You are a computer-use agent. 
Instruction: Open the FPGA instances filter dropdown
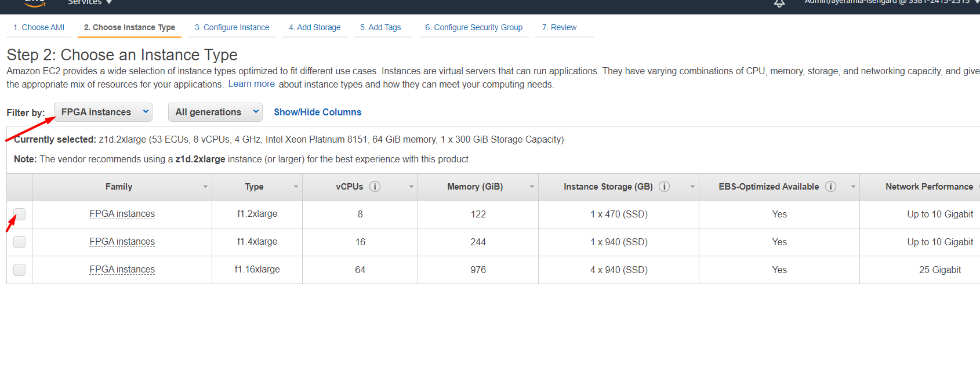(103, 112)
